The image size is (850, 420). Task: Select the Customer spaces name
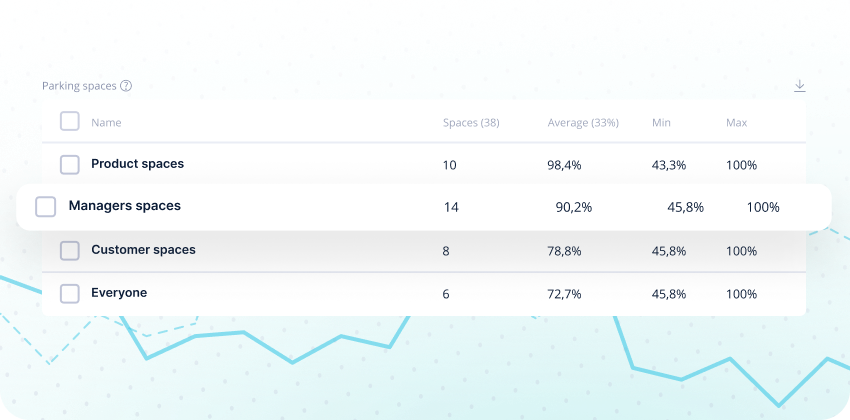point(143,249)
